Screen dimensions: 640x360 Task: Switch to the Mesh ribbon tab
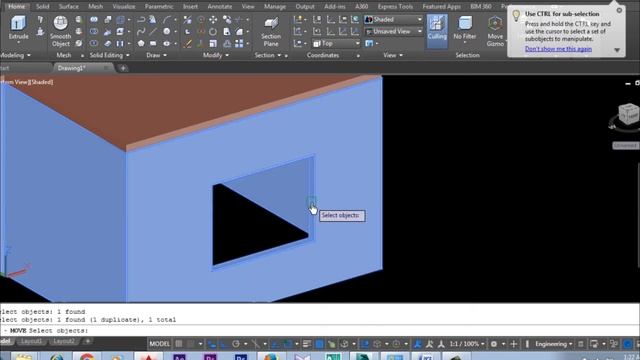pos(96,7)
